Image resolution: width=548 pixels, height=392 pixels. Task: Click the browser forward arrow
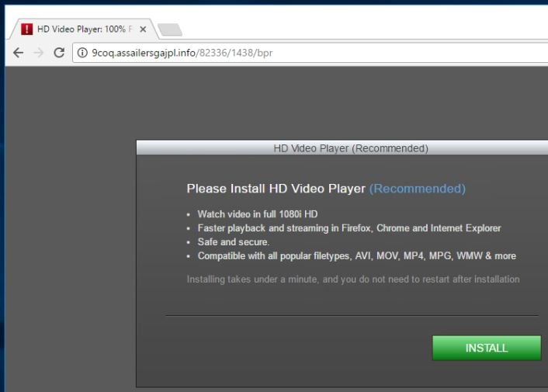click(x=39, y=53)
